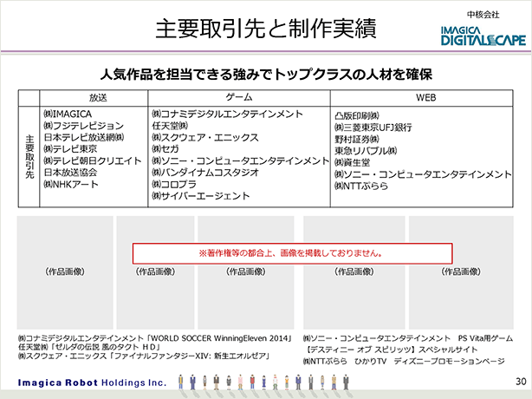Select 野村証券㈱ entry
This screenshot has height=399, width=532.
click(x=357, y=140)
